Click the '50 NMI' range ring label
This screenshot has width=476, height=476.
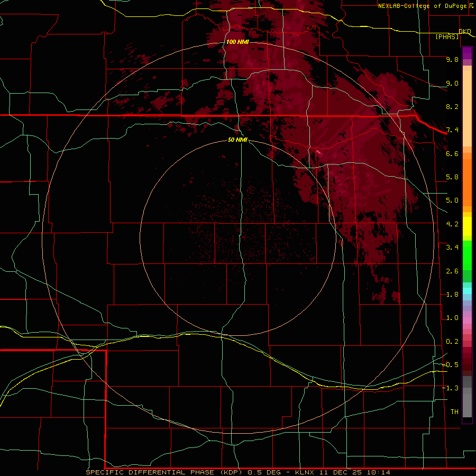pos(237,140)
